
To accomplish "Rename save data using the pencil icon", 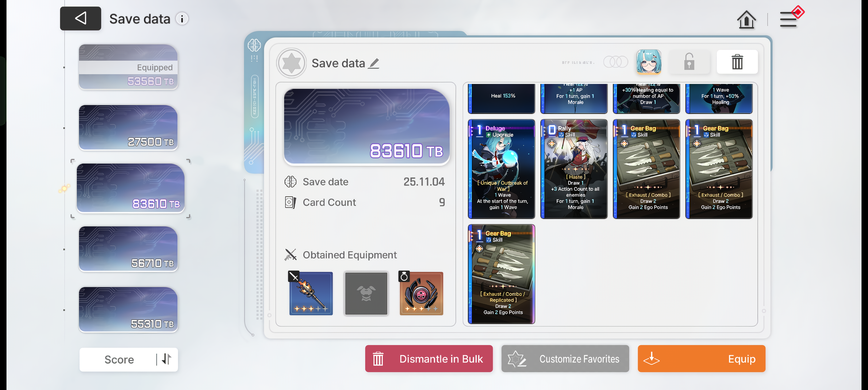I will 374,63.
